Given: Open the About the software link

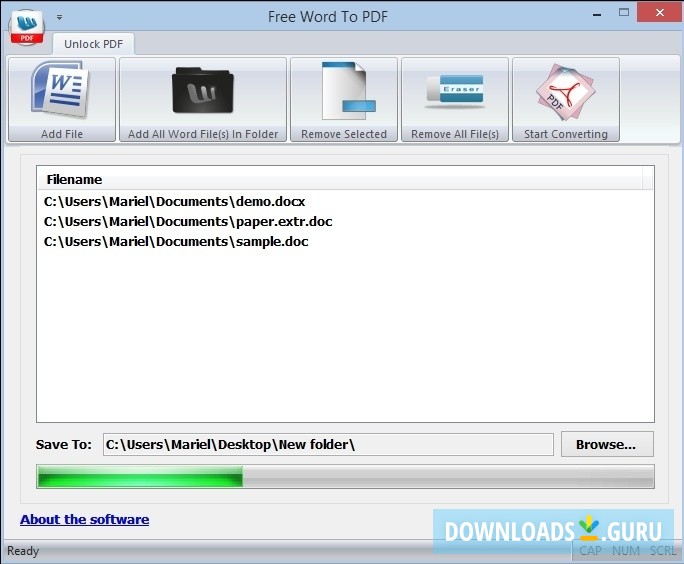Looking at the screenshot, I should (85, 520).
